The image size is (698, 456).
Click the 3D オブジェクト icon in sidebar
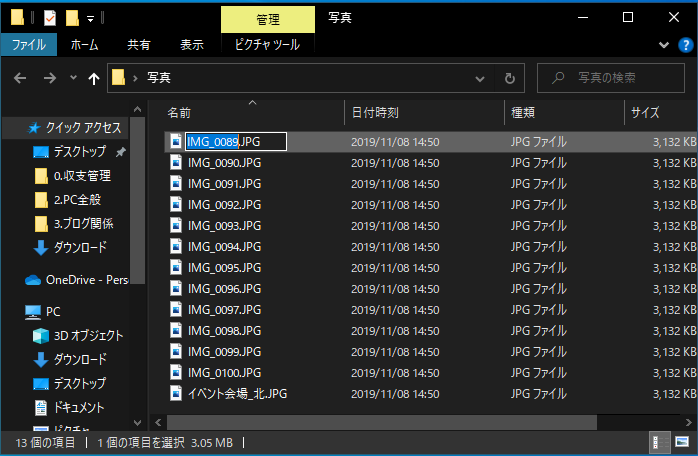pos(41,335)
